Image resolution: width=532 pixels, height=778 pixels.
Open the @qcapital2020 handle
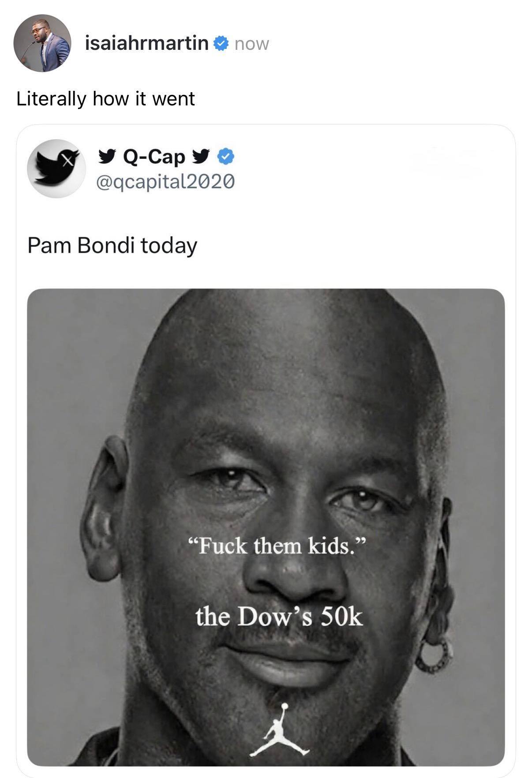coord(165,181)
